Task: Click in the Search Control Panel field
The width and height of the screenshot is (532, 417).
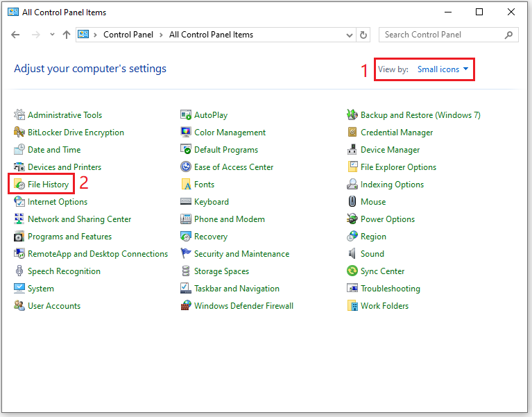Action: [x=449, y=35]
